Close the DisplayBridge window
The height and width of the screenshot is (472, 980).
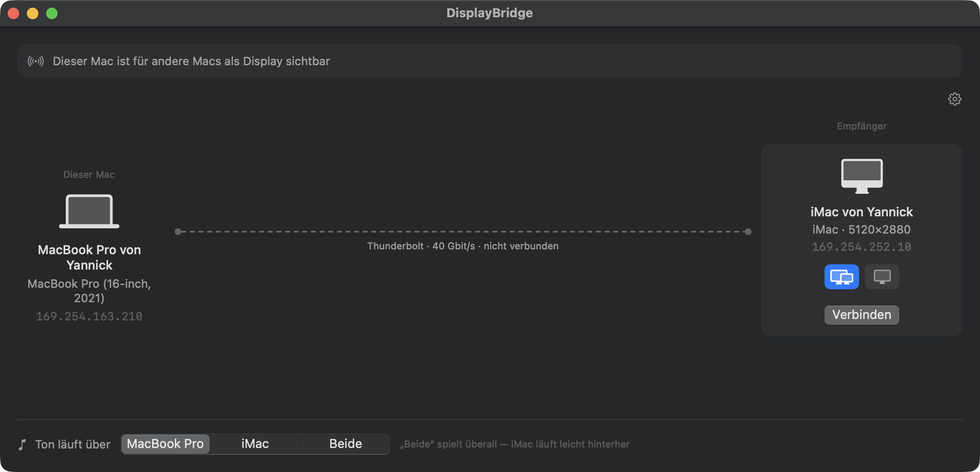13,13
